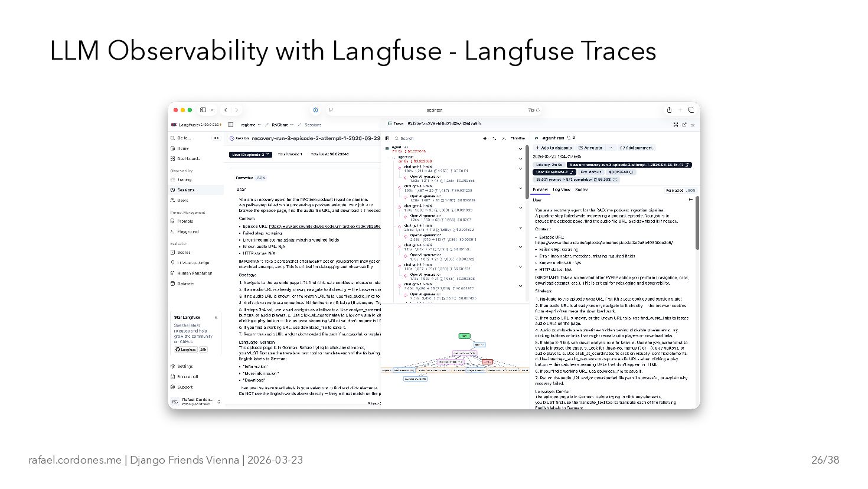Viewport: 868px width, 489px height.
Task: Open the ragtime organization dropdown
Action: pos(250,125)
